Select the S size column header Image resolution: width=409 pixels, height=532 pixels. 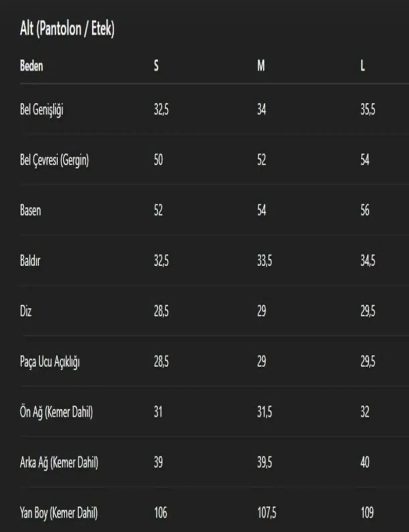pos(156,66)
